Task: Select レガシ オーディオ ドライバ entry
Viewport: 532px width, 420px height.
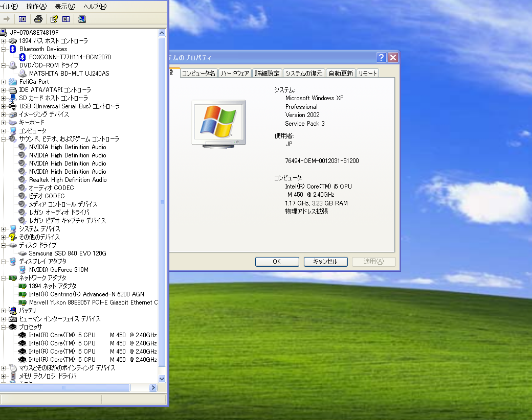Action: 59,213
